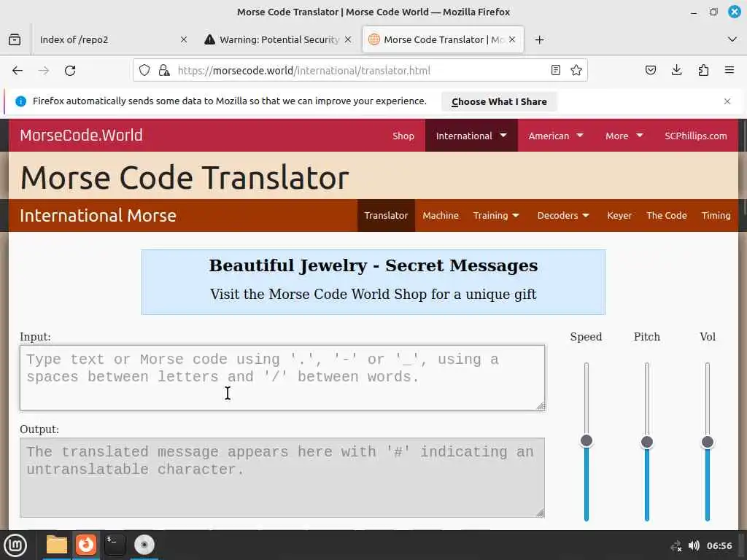
Task: Open the Pocket save icon
Action: (650, 71)
